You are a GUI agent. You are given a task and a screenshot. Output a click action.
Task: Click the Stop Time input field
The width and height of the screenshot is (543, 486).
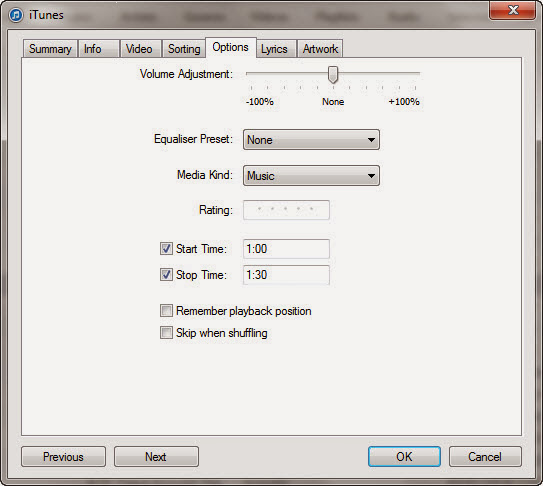click(x=286, y=275)
